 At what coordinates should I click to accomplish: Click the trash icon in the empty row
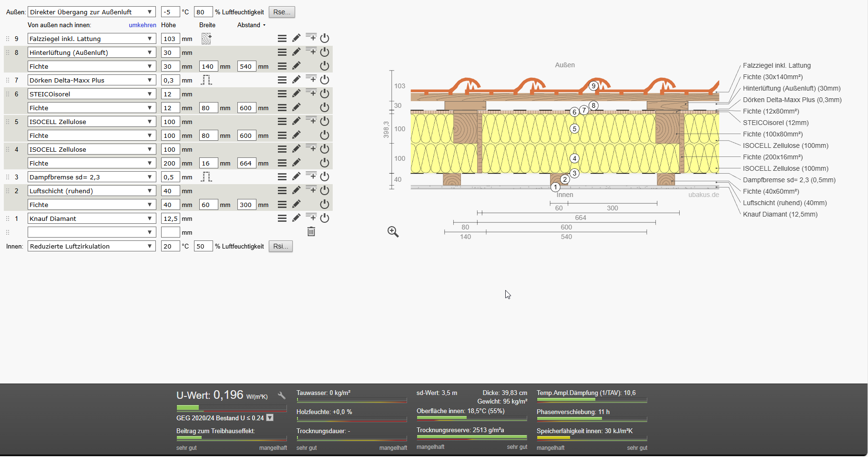(x=311, y=232)
